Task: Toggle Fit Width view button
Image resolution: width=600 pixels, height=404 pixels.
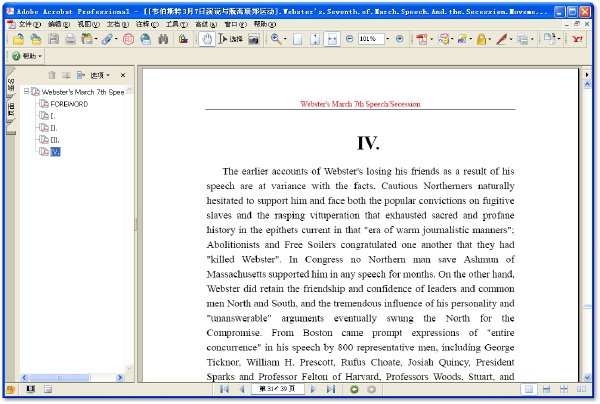Action: tap(332, 39)
